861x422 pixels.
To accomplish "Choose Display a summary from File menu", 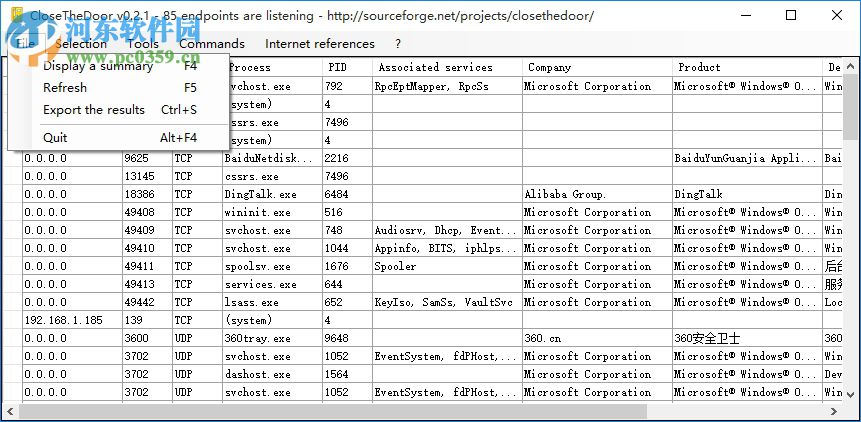I will (x=119, y=66).
